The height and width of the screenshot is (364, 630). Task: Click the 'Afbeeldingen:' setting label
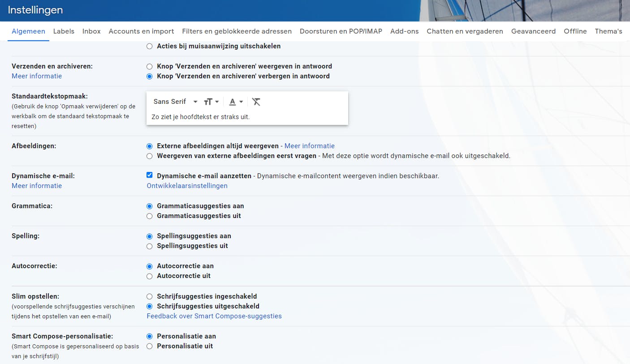pos(34,146)
